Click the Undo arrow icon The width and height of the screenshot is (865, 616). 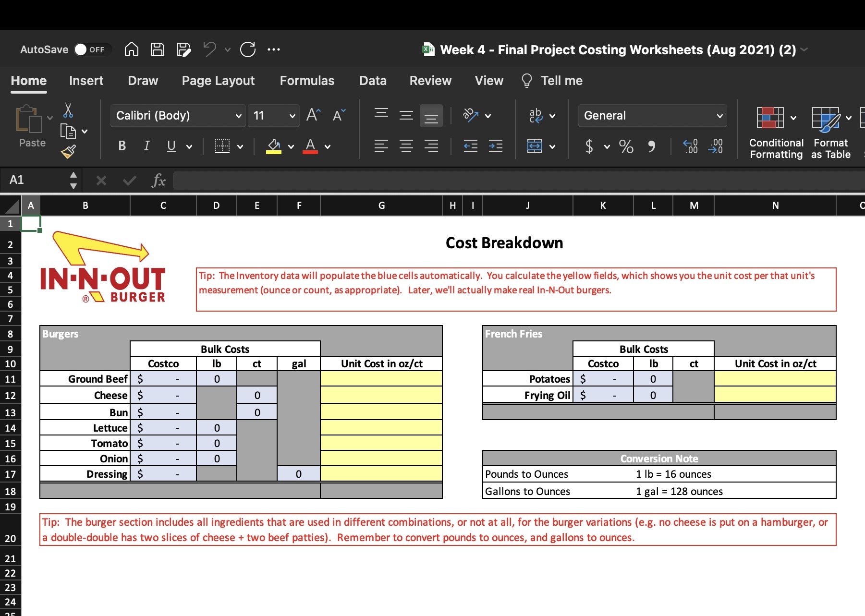tap(209, 49)
